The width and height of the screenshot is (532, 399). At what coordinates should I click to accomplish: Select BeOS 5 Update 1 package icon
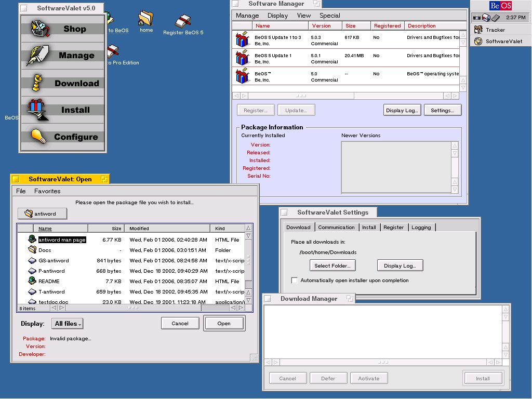(242, 58)
